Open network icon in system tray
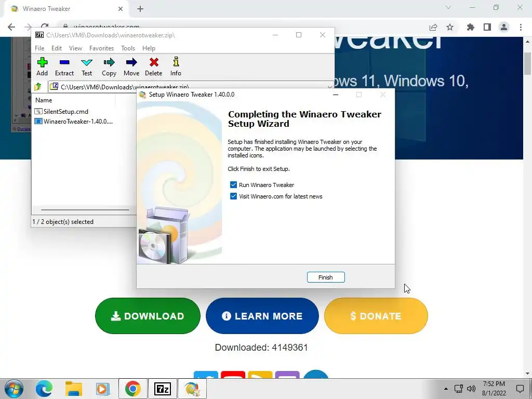The image size is (532, 399). pyautogui.click(x=459, y=389)
